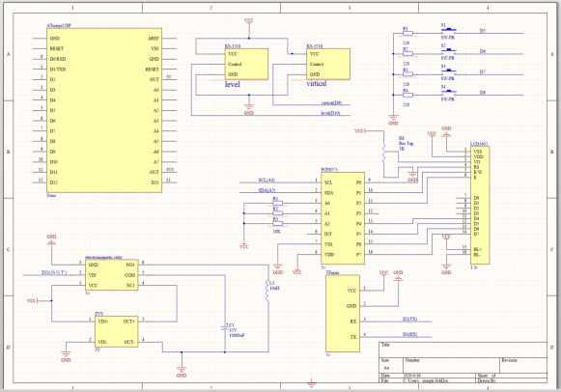Click the level(D10) net label

(x=330, y=113)
